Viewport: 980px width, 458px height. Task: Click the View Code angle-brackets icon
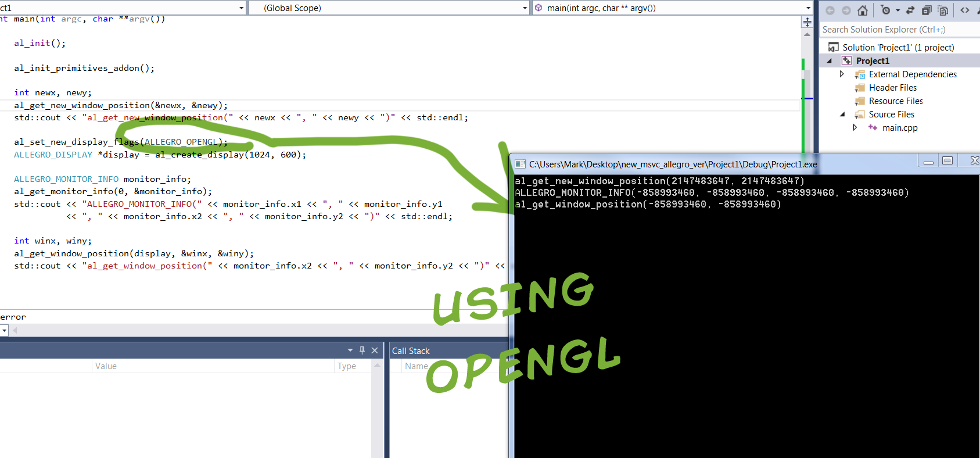tap(965, 10)
